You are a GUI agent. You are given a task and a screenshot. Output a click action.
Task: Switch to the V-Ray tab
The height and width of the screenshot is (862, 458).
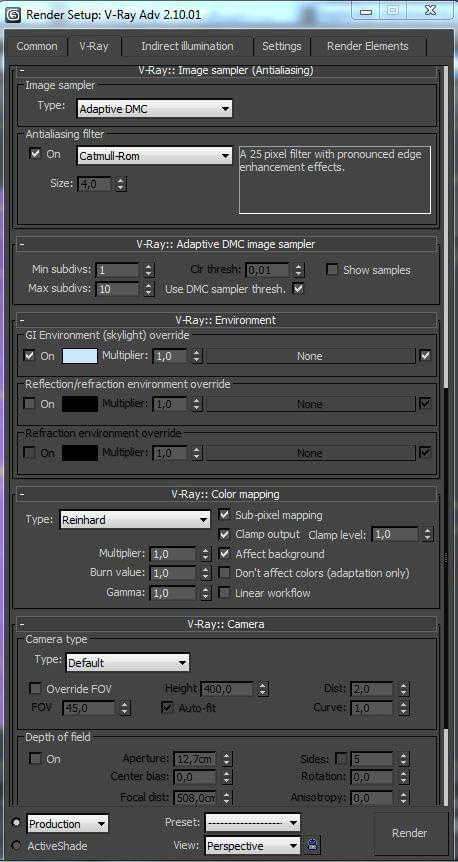click(93, 46)
